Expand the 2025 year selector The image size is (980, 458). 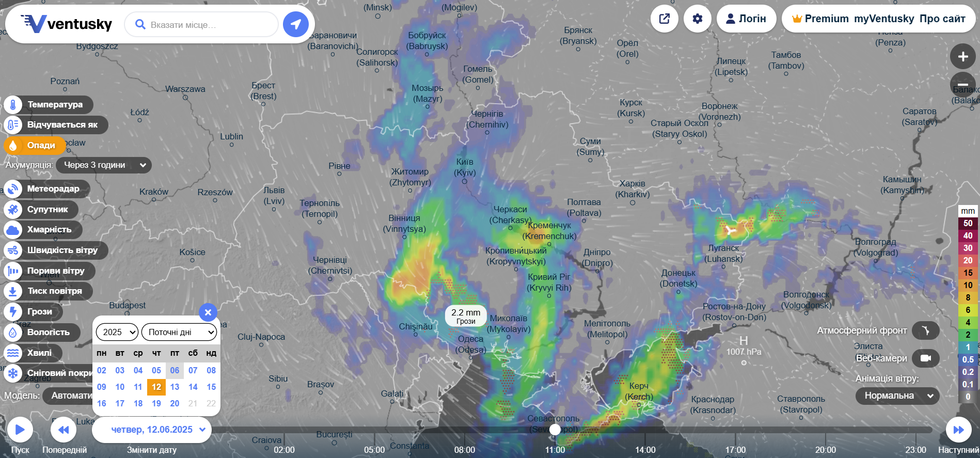tap(117, 332)
